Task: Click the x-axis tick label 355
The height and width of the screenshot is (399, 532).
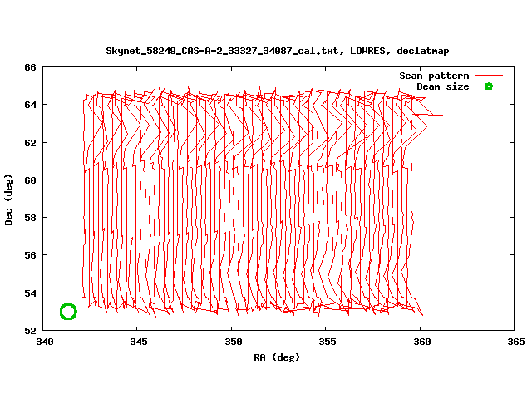Action: pyautogui.click(x=328, y=342)
